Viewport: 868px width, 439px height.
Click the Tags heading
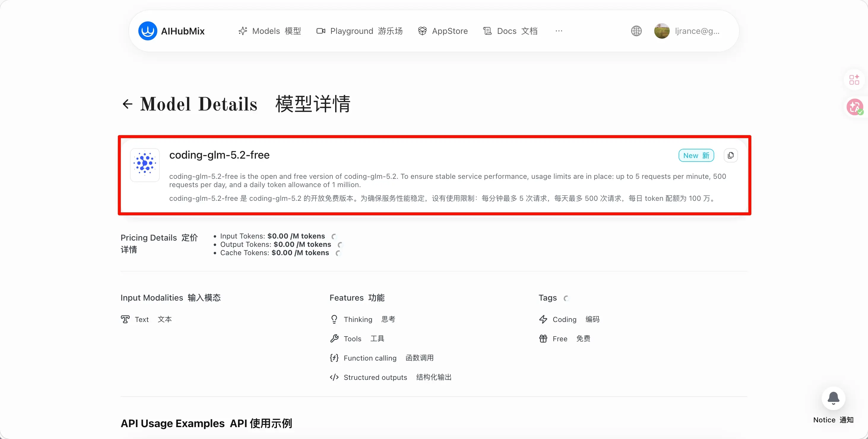(548, 298)
